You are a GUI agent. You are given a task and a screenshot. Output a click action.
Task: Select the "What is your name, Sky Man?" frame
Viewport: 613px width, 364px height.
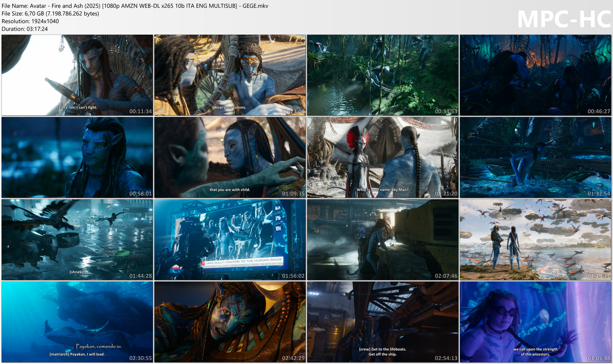click(382, 157)
